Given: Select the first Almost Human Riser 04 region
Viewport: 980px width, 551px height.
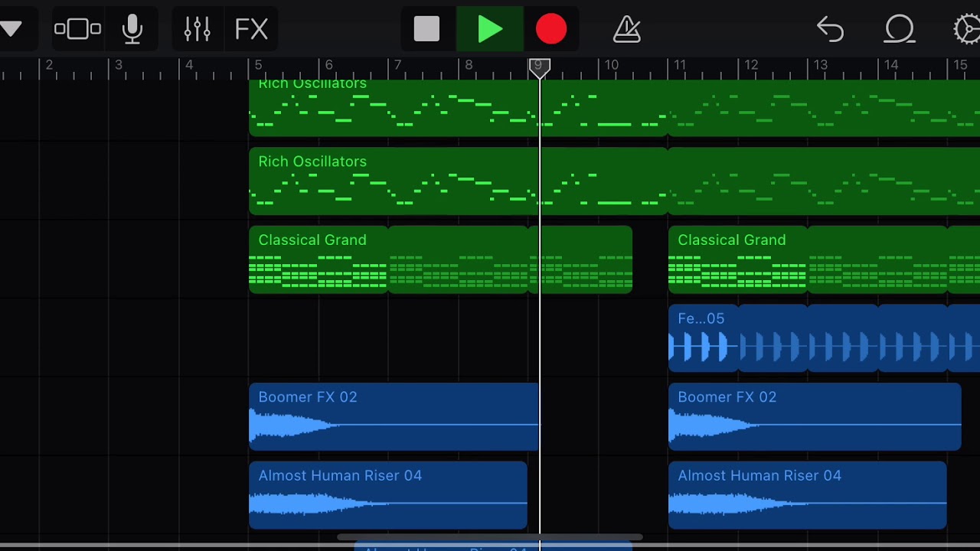Looking at the screenshot, I should point(388,495).
